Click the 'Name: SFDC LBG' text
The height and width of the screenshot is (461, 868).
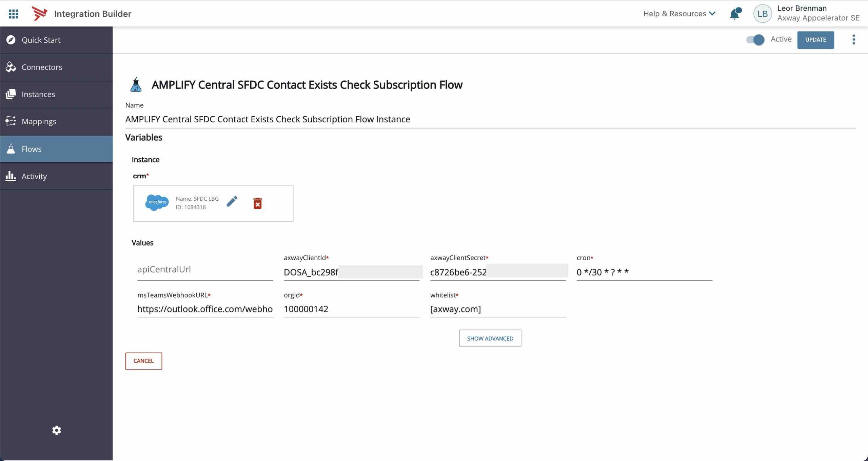197,199
